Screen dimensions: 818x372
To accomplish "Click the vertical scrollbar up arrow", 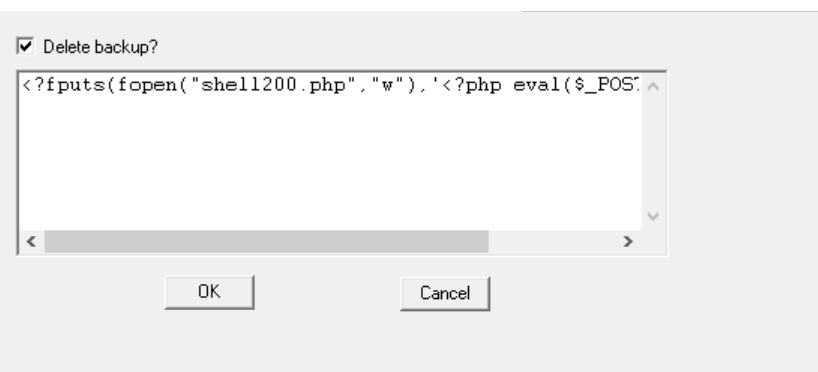I will coord(653,86).
